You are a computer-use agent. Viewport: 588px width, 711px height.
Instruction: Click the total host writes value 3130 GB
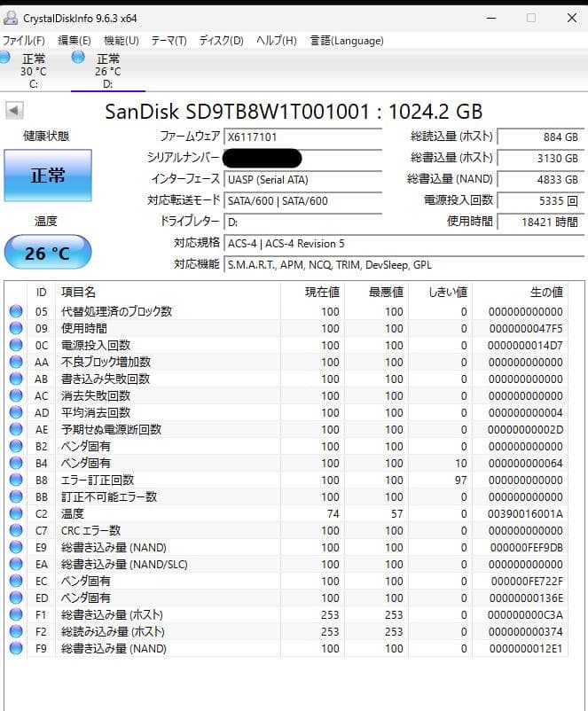[x=541, y=159]
